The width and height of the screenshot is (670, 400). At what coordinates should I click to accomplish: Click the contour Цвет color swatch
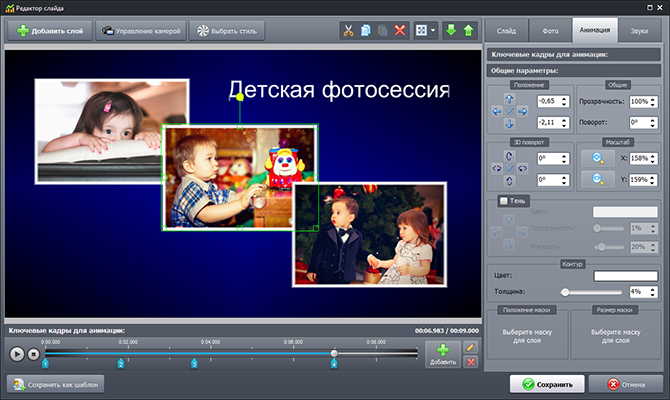(618, 276)
